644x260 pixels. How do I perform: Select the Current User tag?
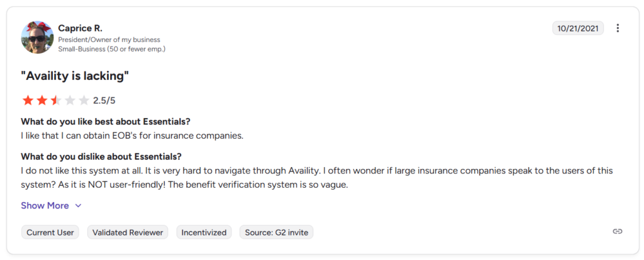tap(50, 232)
